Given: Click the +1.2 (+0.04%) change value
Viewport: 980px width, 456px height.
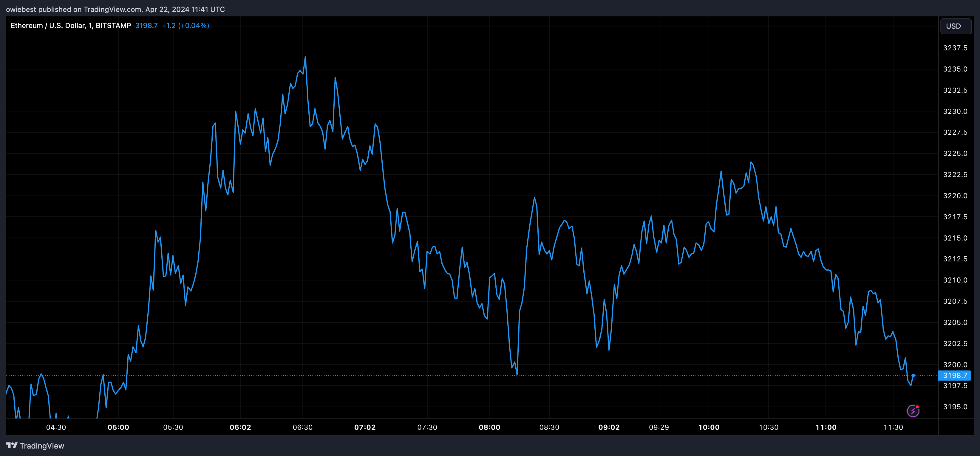Looking at the screenshot, I should pos(185,25).
